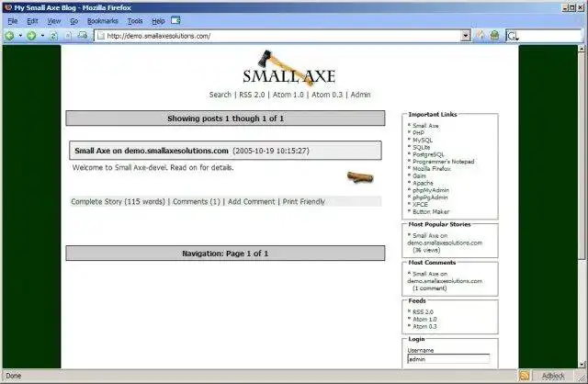The height and width of the screenshot is (384, 588).
Task: Open the Google search engine dropdown
Action: click(x=513, y=36)
